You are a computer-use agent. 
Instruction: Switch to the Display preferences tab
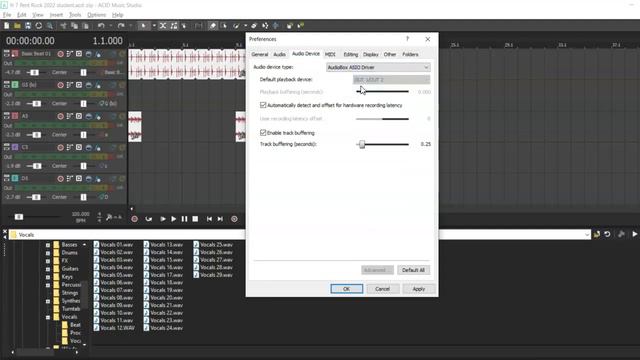371,54
